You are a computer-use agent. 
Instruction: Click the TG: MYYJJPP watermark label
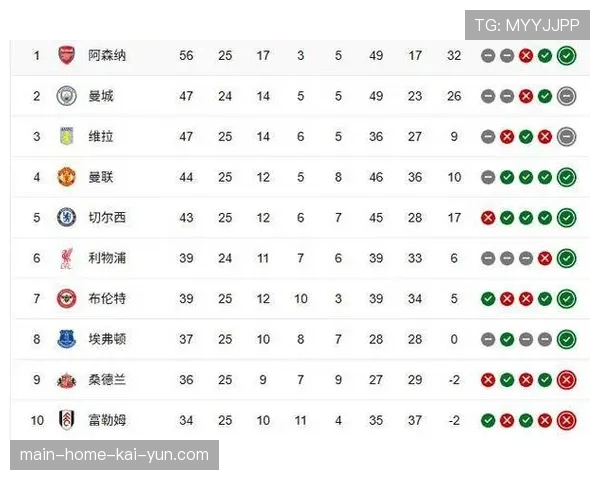coord(526,25)
